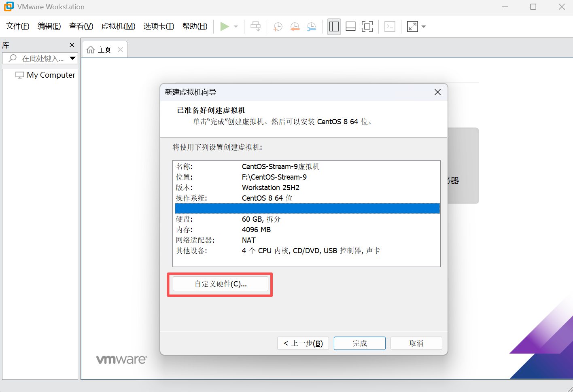
Task: Click the highlighted blue row in settings list
Action: click(307, 208)
